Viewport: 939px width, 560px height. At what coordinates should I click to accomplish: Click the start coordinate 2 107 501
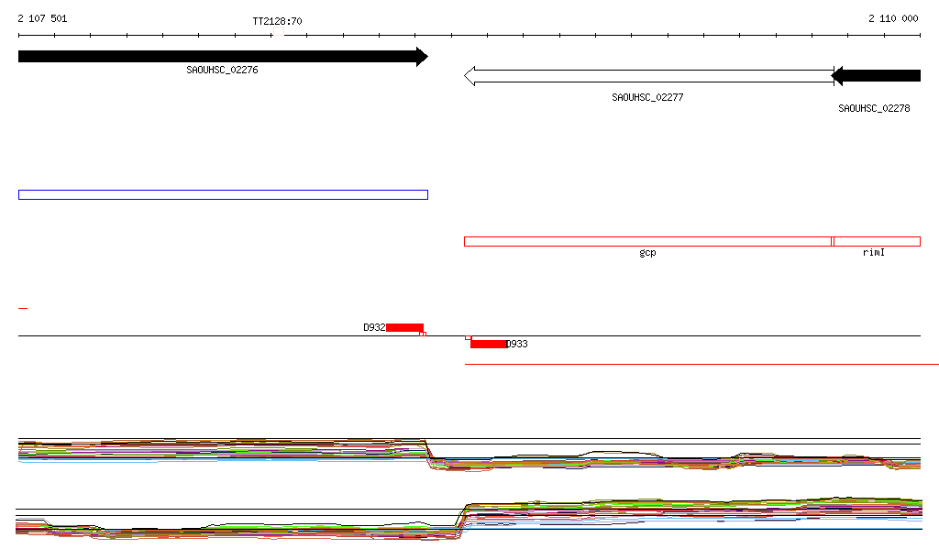pos(42,18)
